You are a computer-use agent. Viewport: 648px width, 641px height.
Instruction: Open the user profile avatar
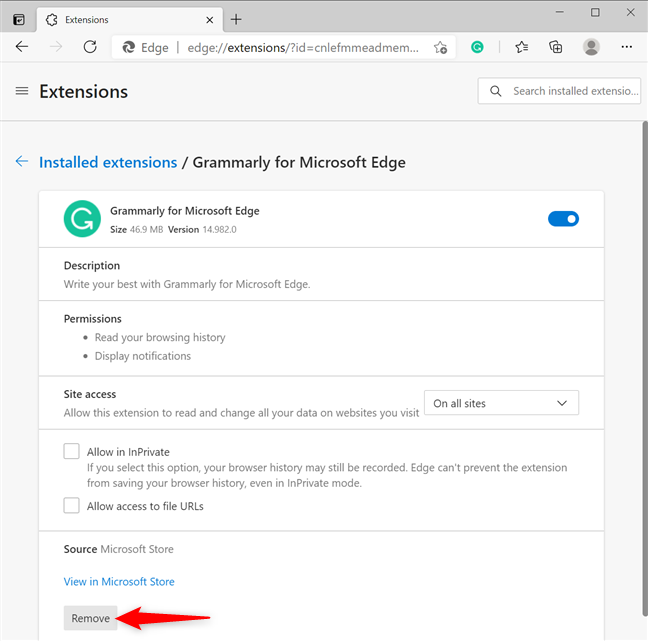click(x=591, y=47)
